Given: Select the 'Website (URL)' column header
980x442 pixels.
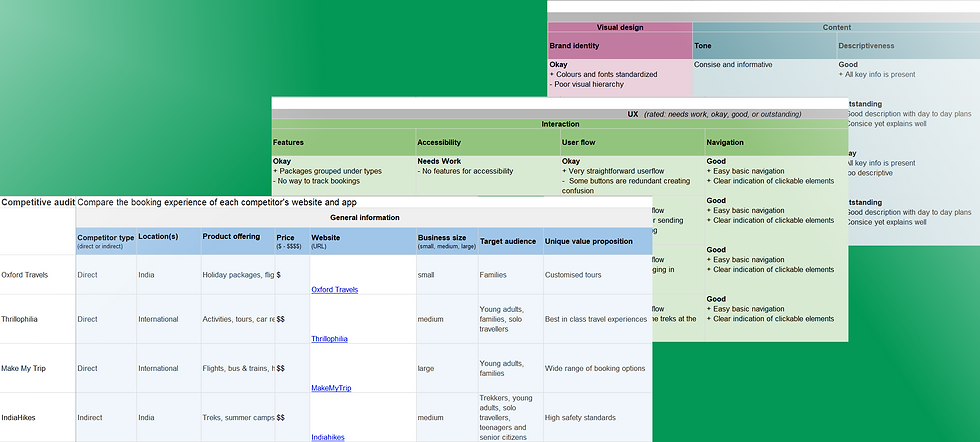Looking at the screenshot, I should pyautogui.click(x=362, y=241).
